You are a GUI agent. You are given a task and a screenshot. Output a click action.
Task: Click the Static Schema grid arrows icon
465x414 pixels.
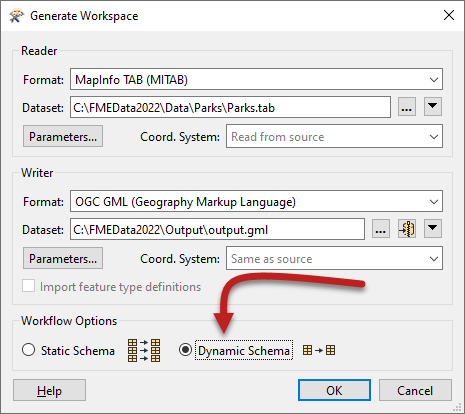click(144, 350)
